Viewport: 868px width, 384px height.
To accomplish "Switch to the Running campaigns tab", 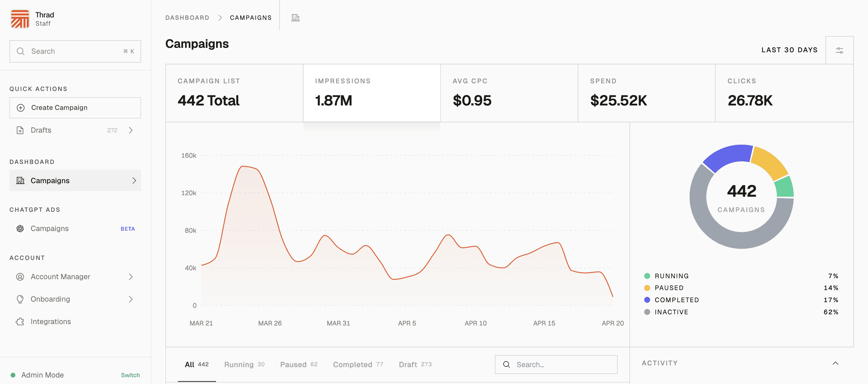I will pyautogui.click(x=244, y=365).
